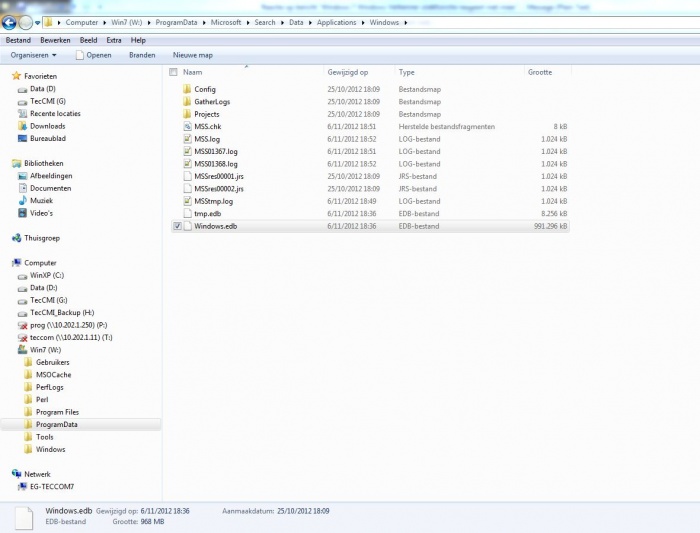700x533 pixels.
Task: Open Data (D) under Favorieten
Action: click(x=43, y=89)
